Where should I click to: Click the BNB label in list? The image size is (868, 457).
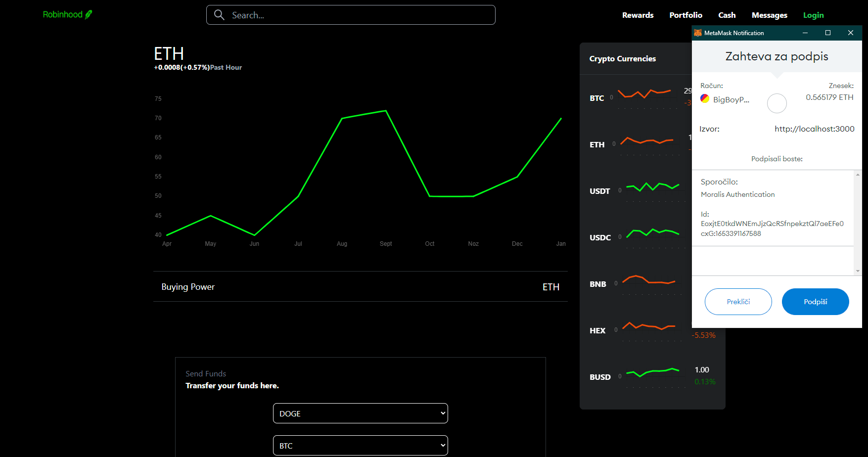click(x=598, y=284)
